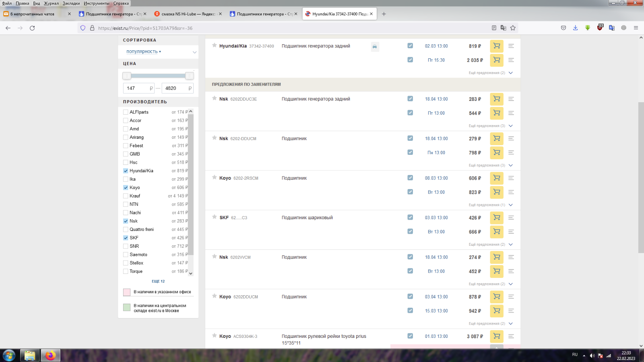Screen dimensions: 644x362
Task: Open the Файл menu
Action: pyautogui.click(x=7, y=3)
